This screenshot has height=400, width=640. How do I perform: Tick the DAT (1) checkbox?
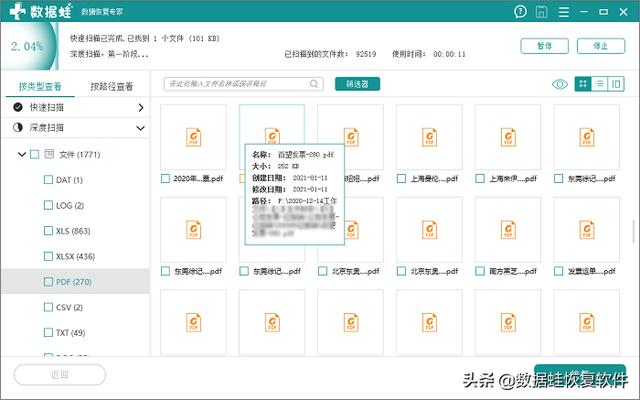point(48,180)
